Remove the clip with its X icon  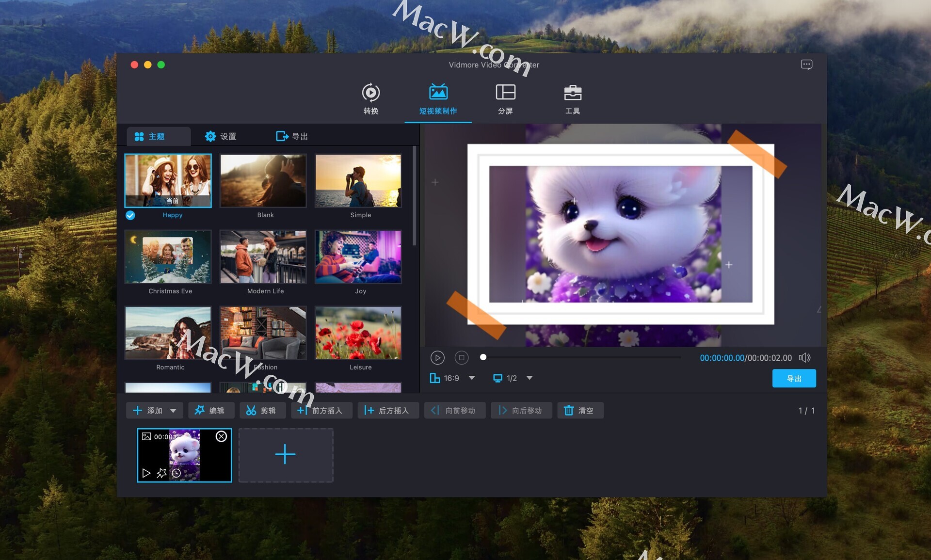click(221, 436)
